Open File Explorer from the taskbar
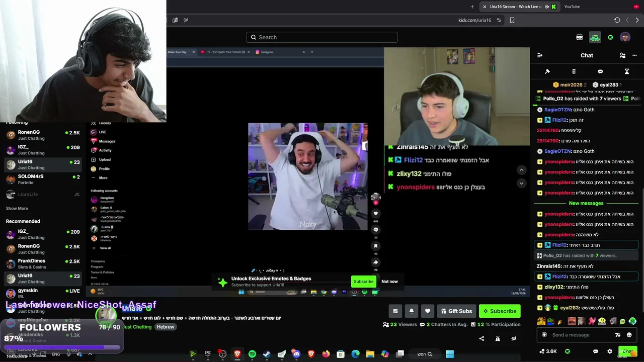Screen dimensions: 644x362 click(370, 354)
